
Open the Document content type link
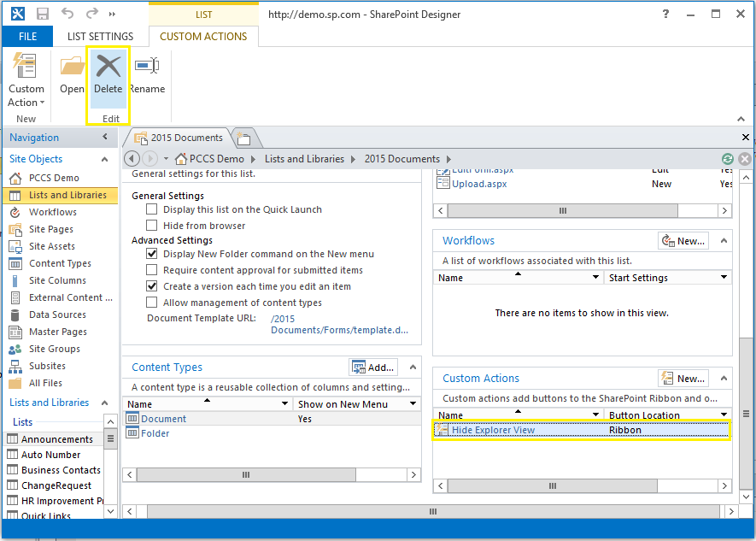tap(163, 419)
